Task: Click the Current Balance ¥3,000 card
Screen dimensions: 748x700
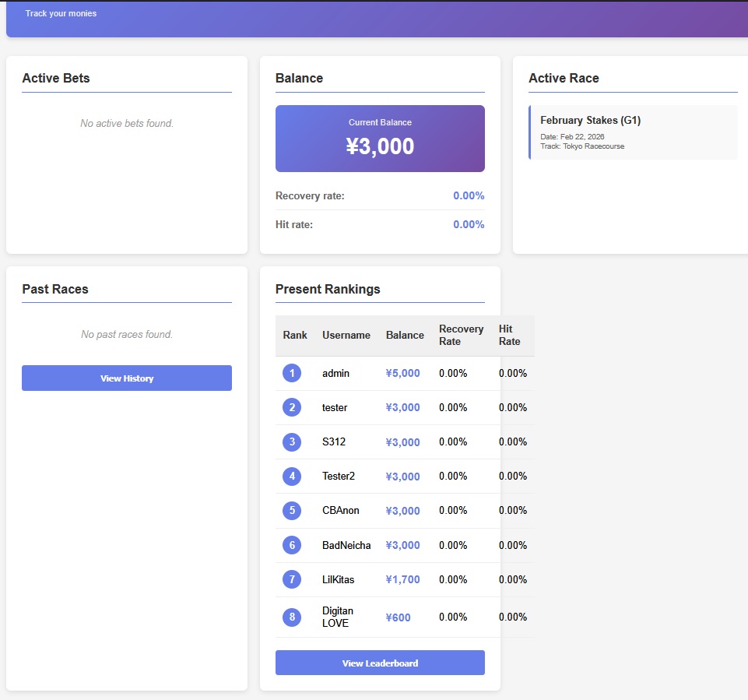Action: click(380, 139)
